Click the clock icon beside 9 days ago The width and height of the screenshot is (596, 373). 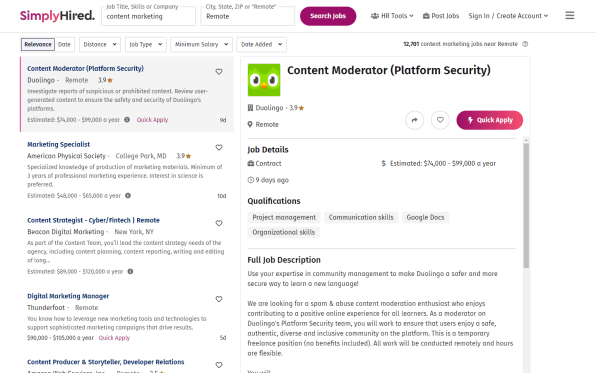(x=250, y=180)
